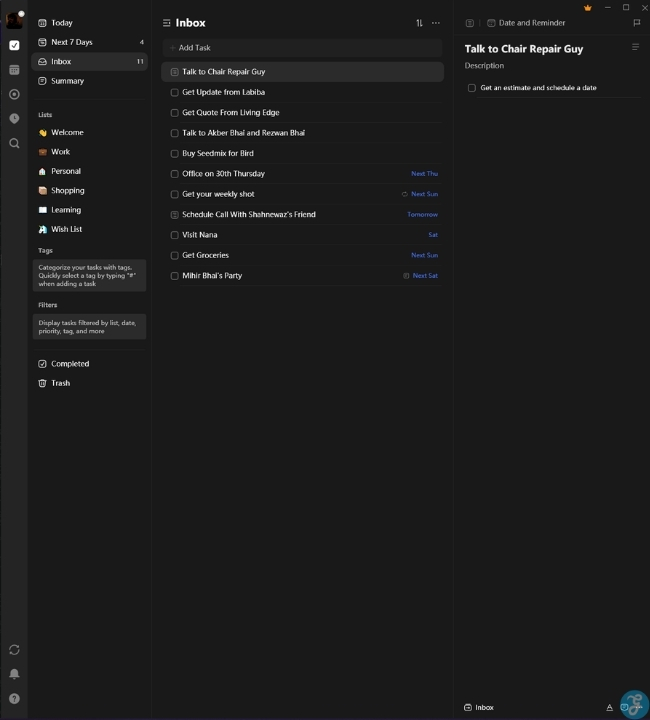
Task: Click the task-type icon beside Date and Reminder
Action: pos(470,23)
